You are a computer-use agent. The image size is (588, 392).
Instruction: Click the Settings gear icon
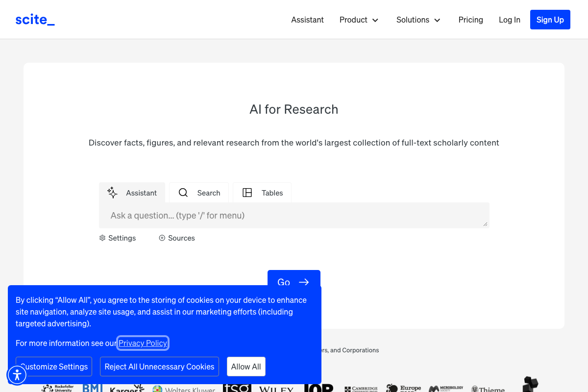tap(102, 238)
